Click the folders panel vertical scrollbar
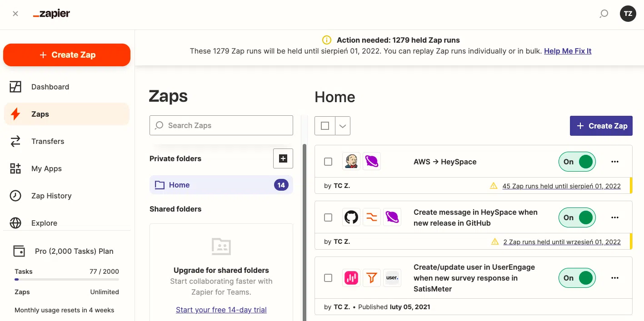 click(x=304, y=232)
